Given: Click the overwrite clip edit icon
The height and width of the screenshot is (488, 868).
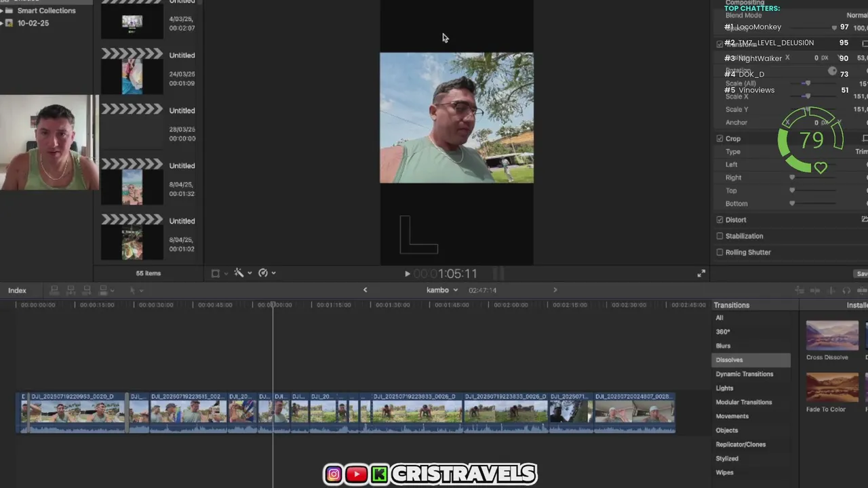Looking at the screenshot, I should (103, 290).
